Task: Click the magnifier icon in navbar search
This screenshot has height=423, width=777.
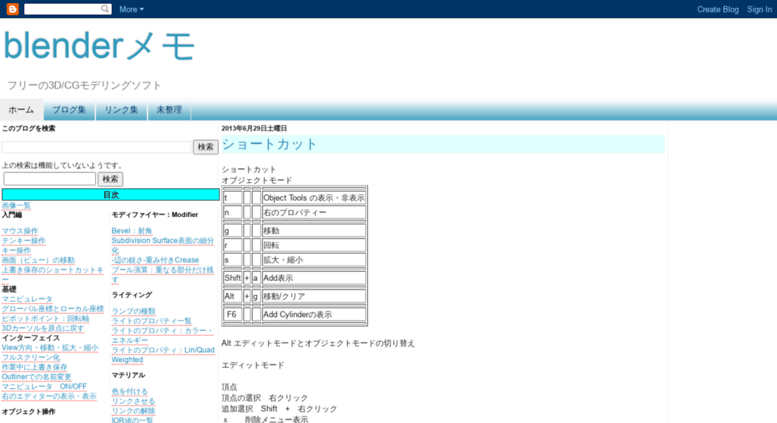Action: (x=105, y=9)
